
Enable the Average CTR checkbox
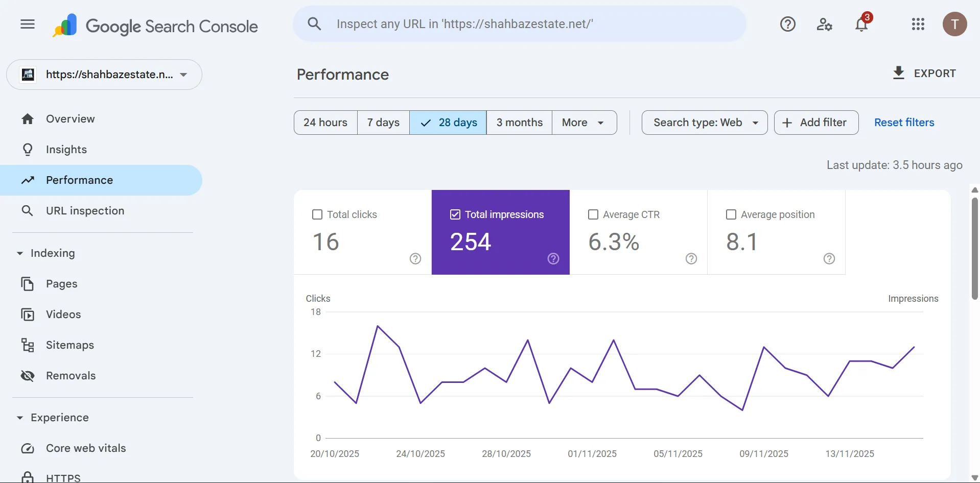[x=593, y=214]
